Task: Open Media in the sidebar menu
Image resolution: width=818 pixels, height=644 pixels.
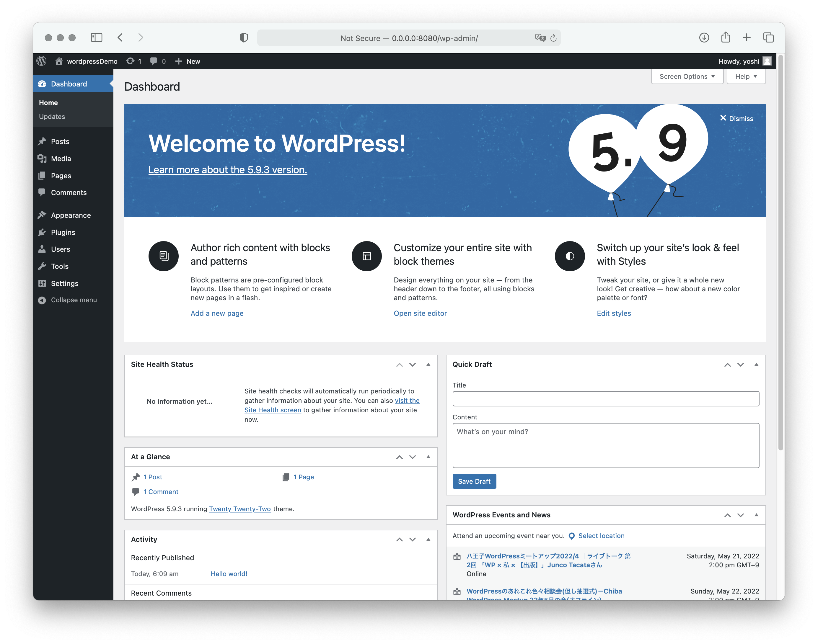Action: click(x=73, y=158)
